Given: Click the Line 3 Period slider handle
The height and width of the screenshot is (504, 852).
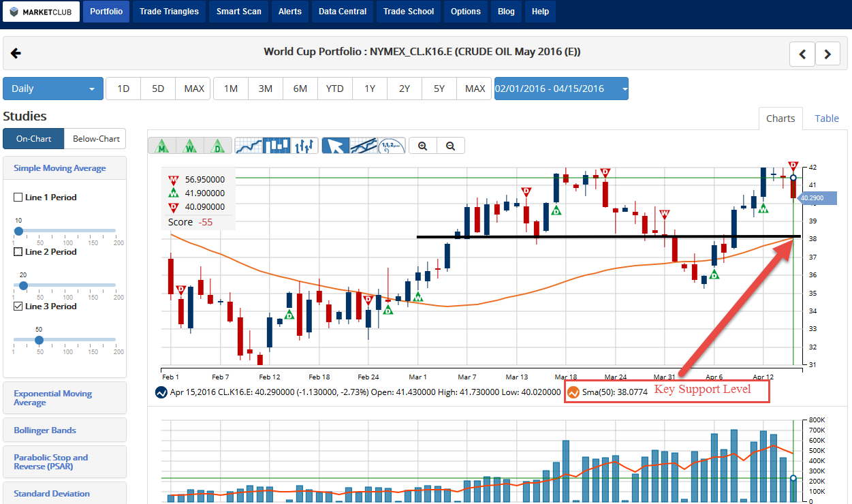Looking at the screenshot, I should (39, 340).
